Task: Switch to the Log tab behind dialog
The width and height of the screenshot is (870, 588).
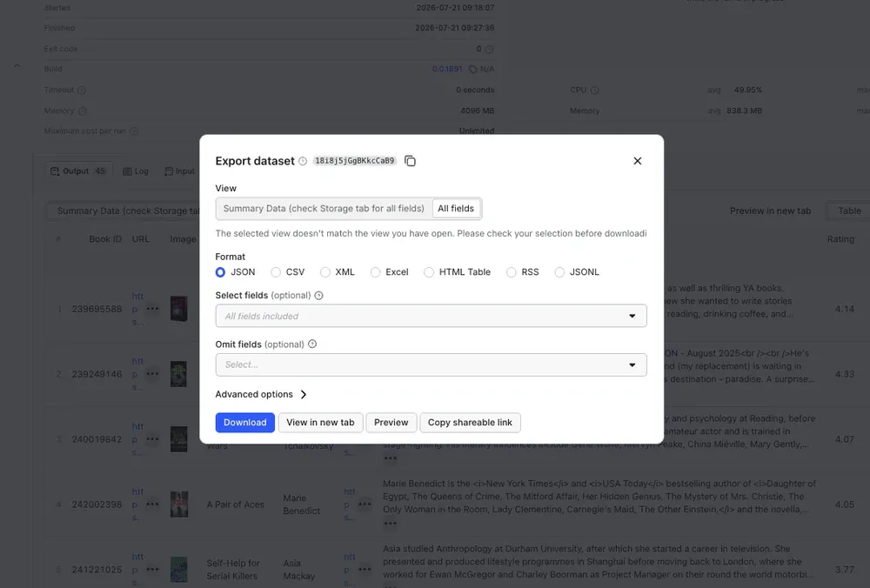Action: pos(136,171)
